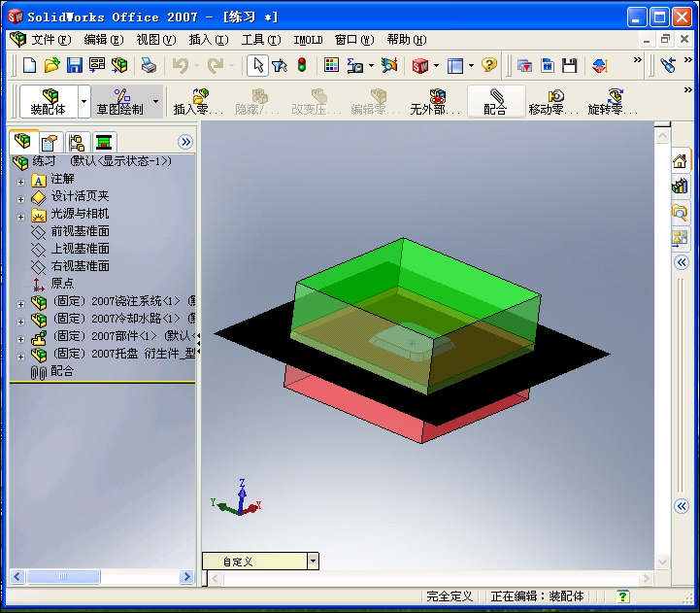Expand the 光源与相机 tree node
The width and height of the screenshot is (700, 613).
(x=20, y=218)
